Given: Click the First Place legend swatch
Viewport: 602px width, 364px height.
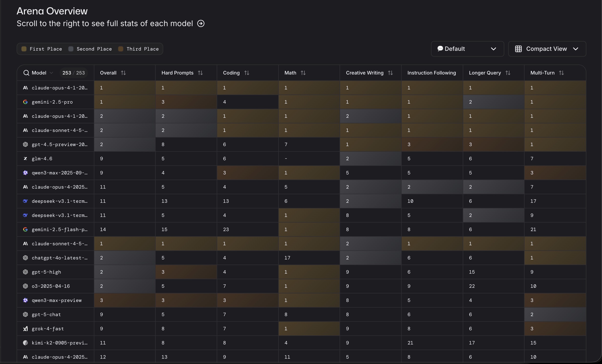Looking at the screenshot, I should (x=24, y=49).
